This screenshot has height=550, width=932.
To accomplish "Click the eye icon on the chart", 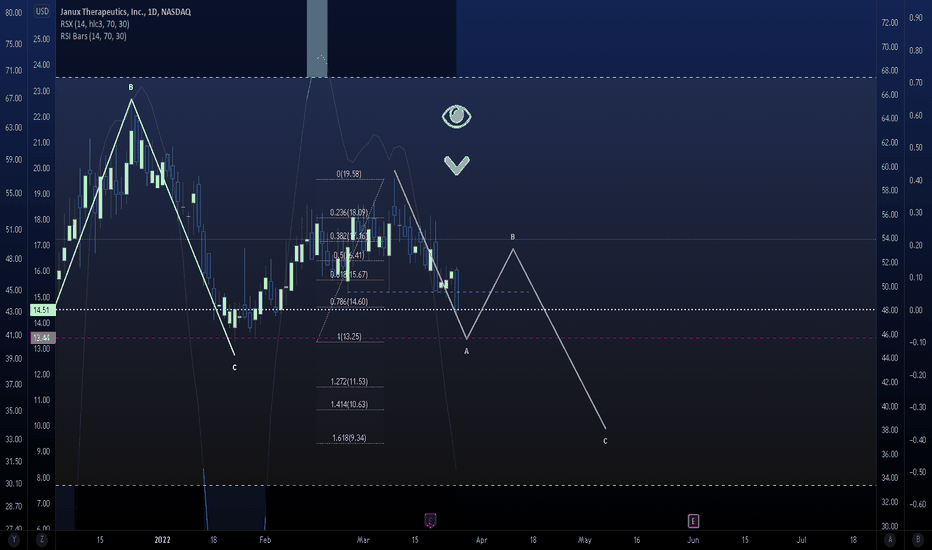I will 457,117.
